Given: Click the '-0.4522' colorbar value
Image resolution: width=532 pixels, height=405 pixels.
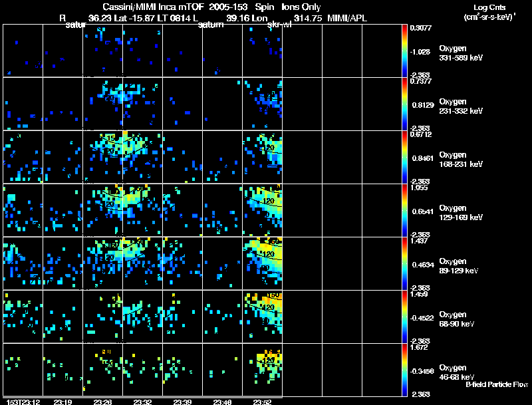Looking at the screenshot, I should pyautogui.click(x=422, y=318).
